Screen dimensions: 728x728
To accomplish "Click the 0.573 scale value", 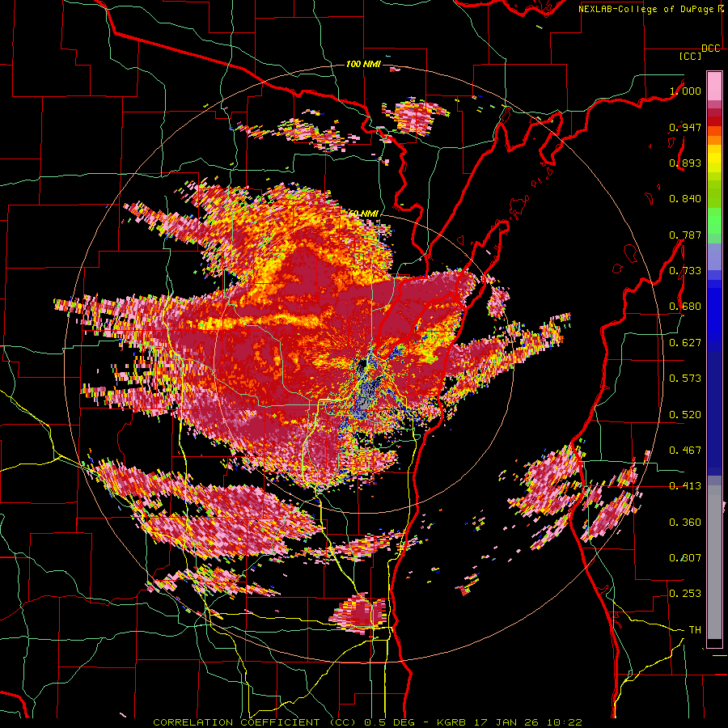I will (x=685, y=379).
